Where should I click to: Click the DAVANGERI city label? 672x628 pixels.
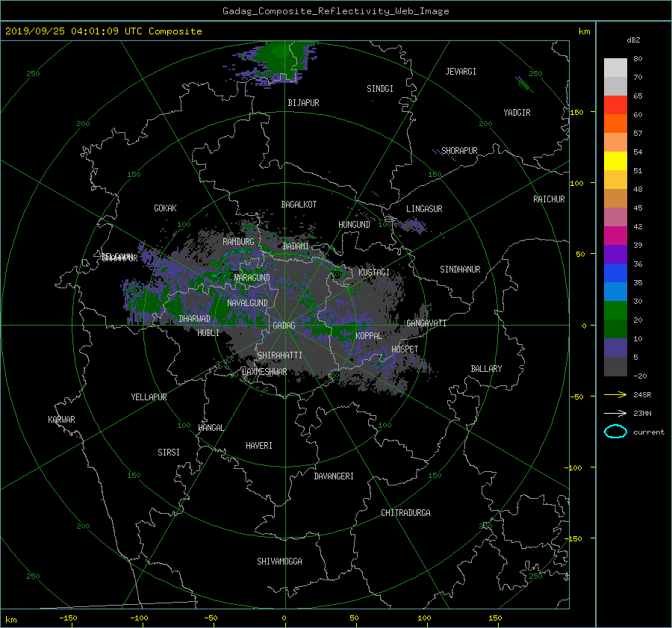(334, 476)
